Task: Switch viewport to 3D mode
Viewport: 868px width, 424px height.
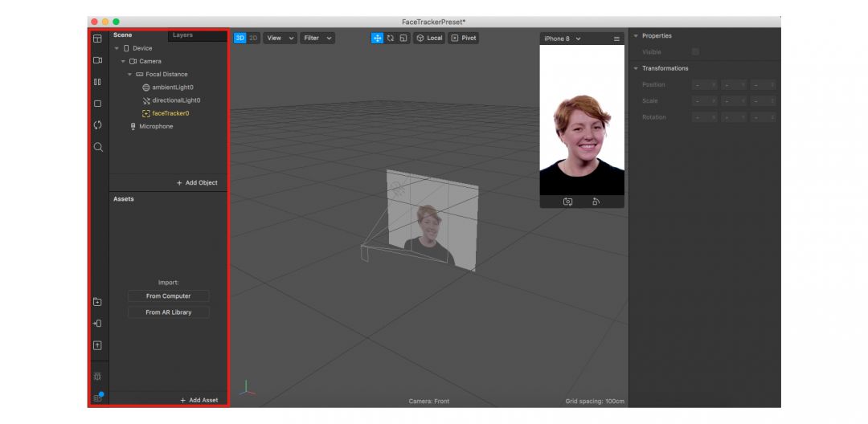Action: pyautogui.click(x=240, y=38)
